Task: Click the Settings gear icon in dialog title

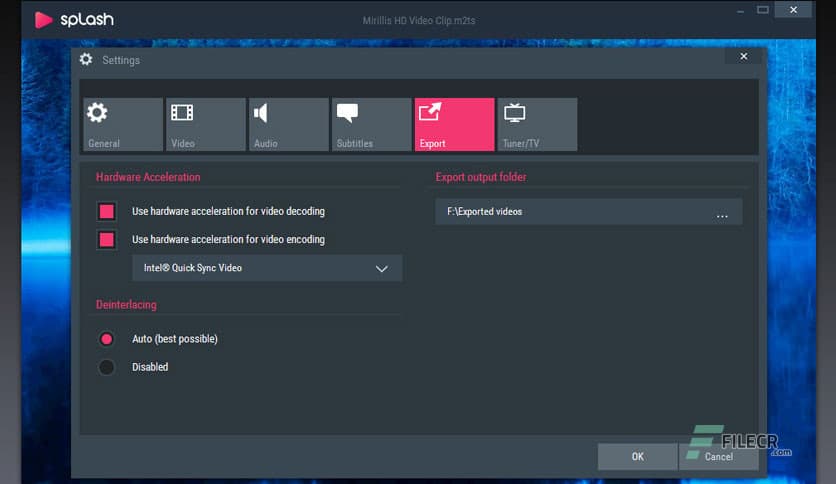Action: pos(87,60)
